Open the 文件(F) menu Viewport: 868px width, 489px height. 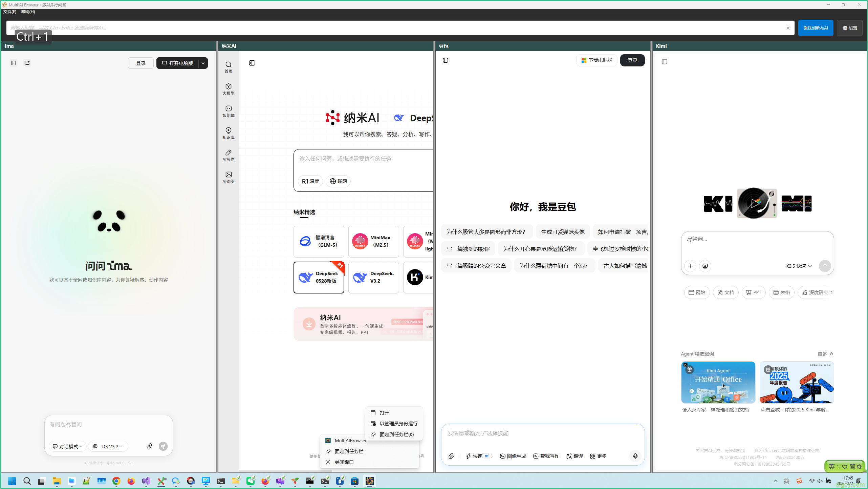10,12
